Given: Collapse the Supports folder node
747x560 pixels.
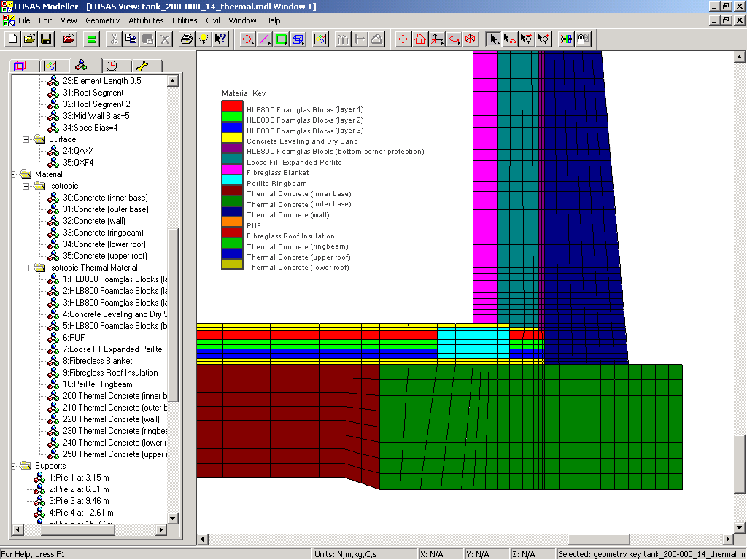Looking at the screenshot, I should click(x=15, y=466).
